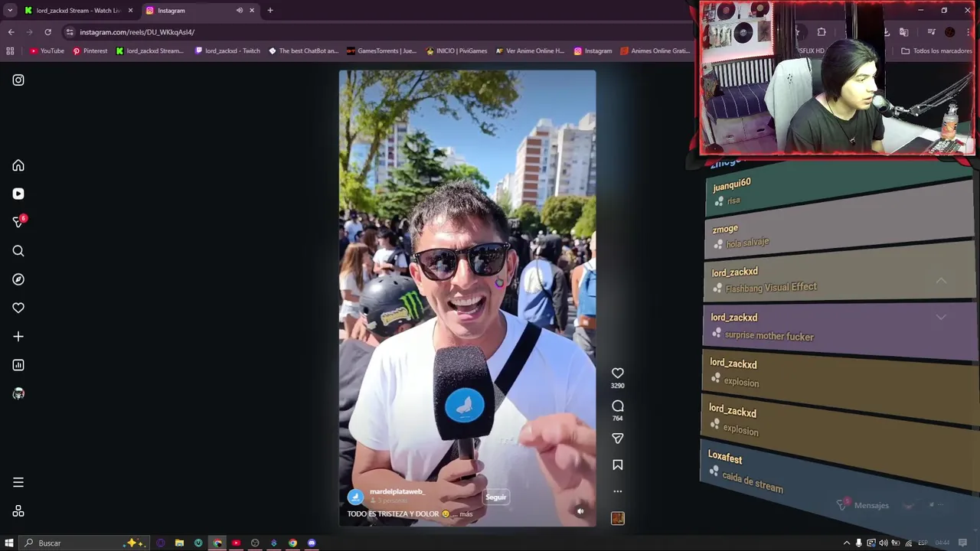Pause the reel video by clicking it
This screenshot has width=980, height=551.
click(x=467, y=298)
